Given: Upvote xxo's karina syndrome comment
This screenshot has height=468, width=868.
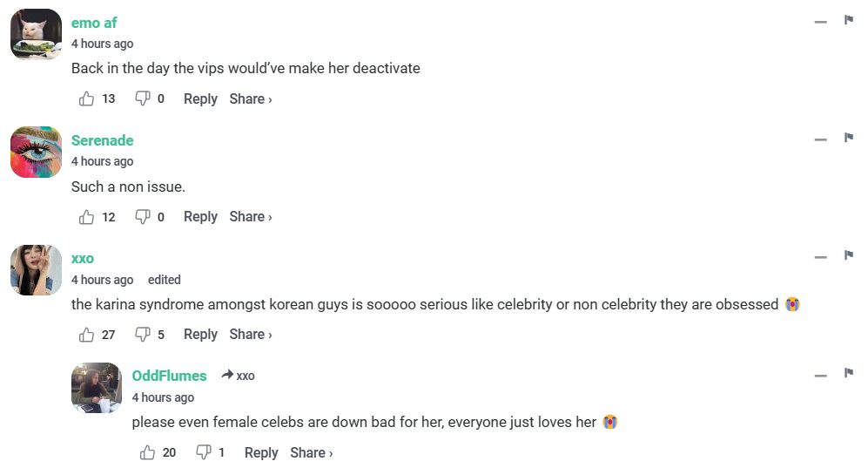Looking at the screenshot, I should tap(87, 335).
